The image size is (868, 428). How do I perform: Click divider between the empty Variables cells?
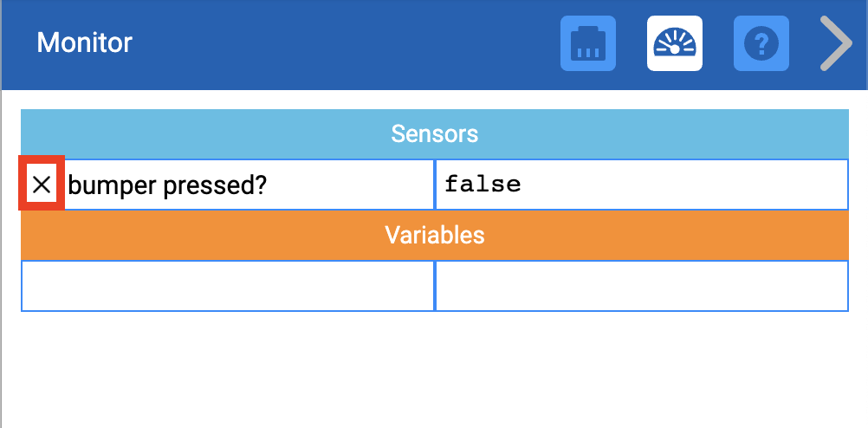[434, 286]
